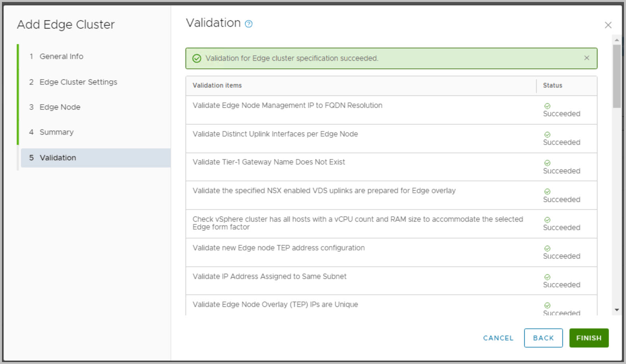Close the Add Edge Cluster dialog

click(608, 25)
